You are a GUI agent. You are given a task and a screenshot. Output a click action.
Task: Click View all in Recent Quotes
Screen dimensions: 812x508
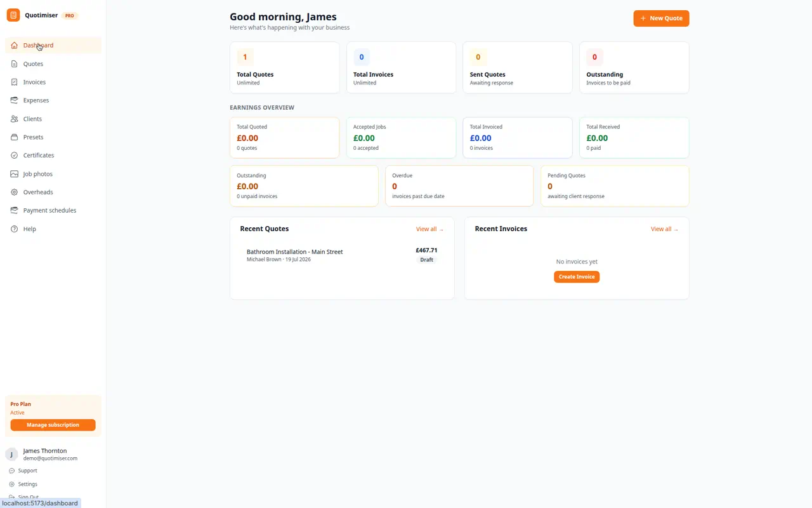[429, 229]
